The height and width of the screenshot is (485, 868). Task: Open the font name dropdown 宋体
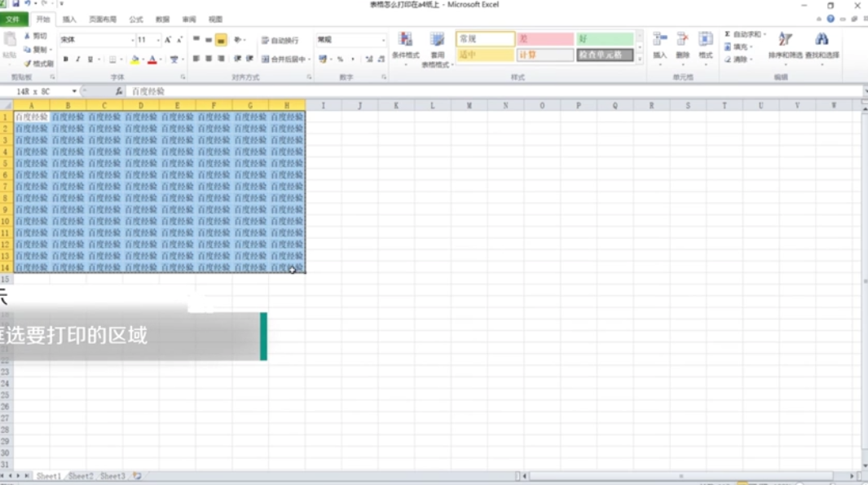coord(132,40)
